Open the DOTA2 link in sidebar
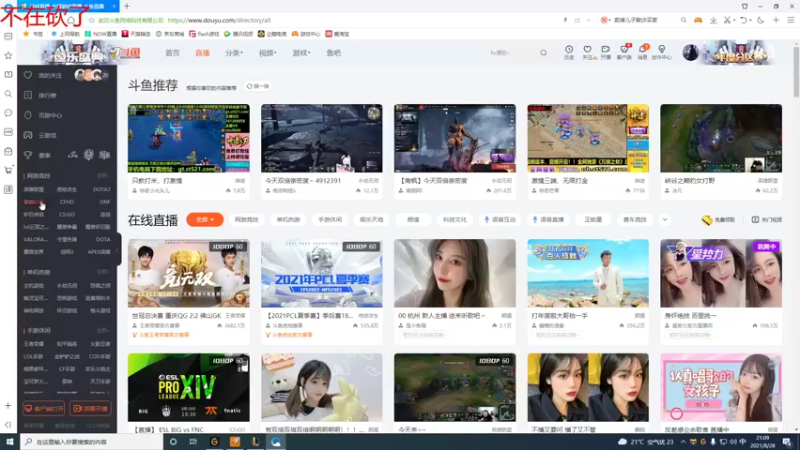The width and height of the screenshot is (800, 450). (102, 189)
